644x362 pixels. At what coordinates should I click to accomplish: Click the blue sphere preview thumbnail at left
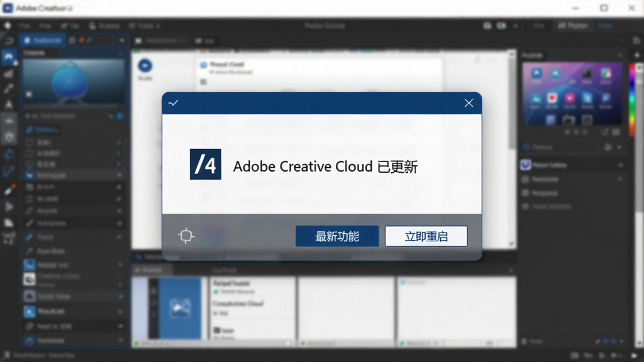(x=74, y=81)
